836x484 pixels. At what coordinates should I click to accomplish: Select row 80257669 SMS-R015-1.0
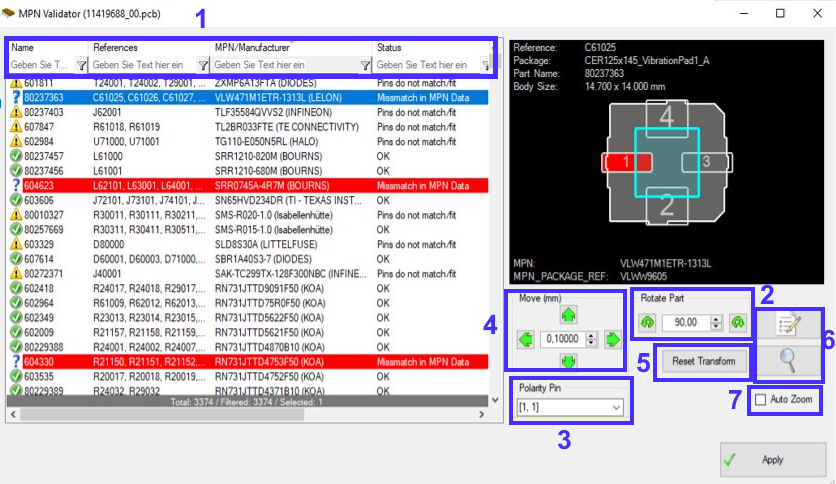point(248,230)
